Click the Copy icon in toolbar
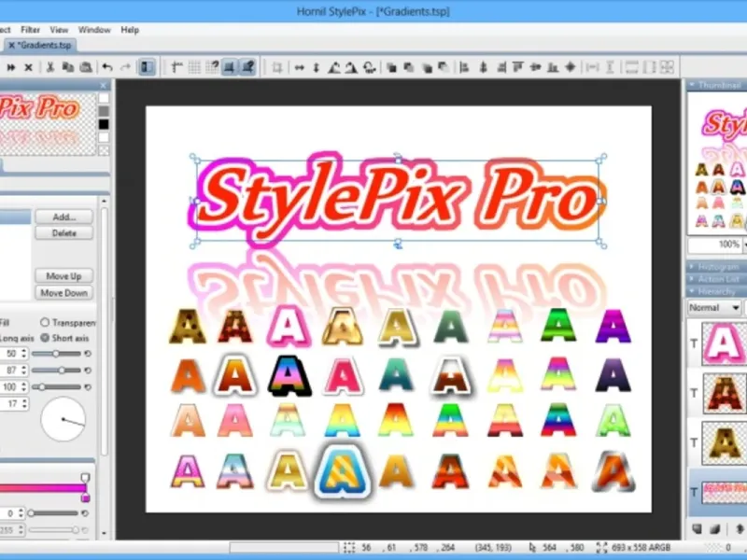Viewport: 747px width, 560px height. coord(68,67)
